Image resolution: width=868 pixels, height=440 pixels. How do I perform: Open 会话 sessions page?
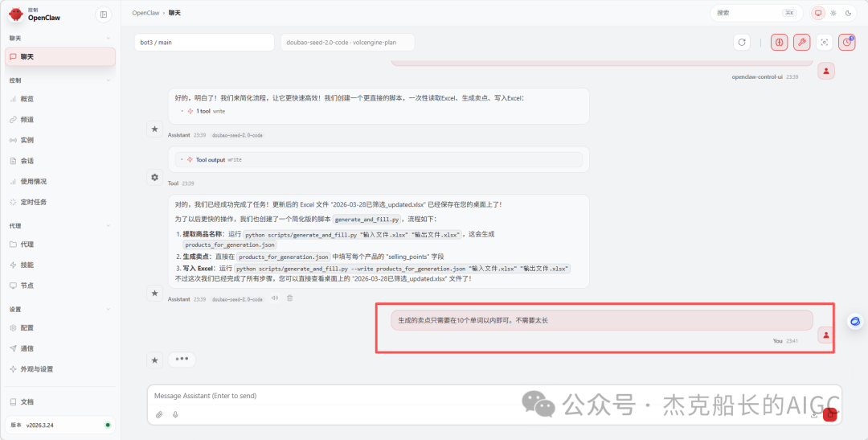pyautogui.click(x=60, y=161)
